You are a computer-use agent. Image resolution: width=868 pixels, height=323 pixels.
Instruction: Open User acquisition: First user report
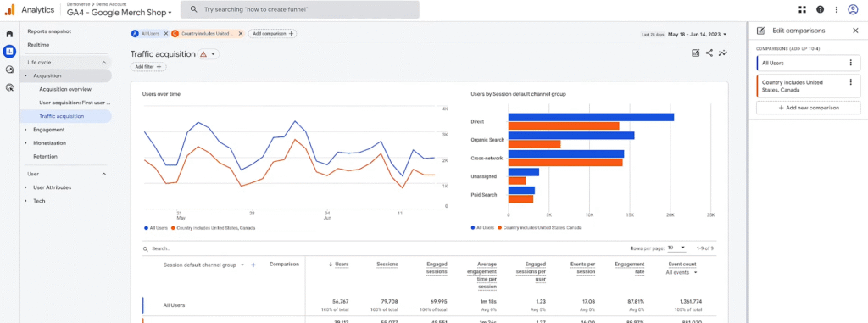pyautogui.click(x=75, y=103)
